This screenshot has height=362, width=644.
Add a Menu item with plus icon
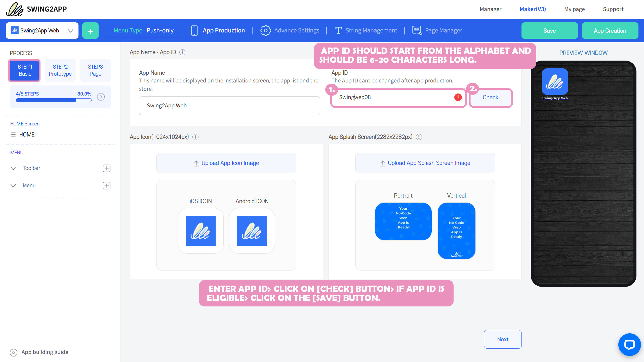[107, 186]
